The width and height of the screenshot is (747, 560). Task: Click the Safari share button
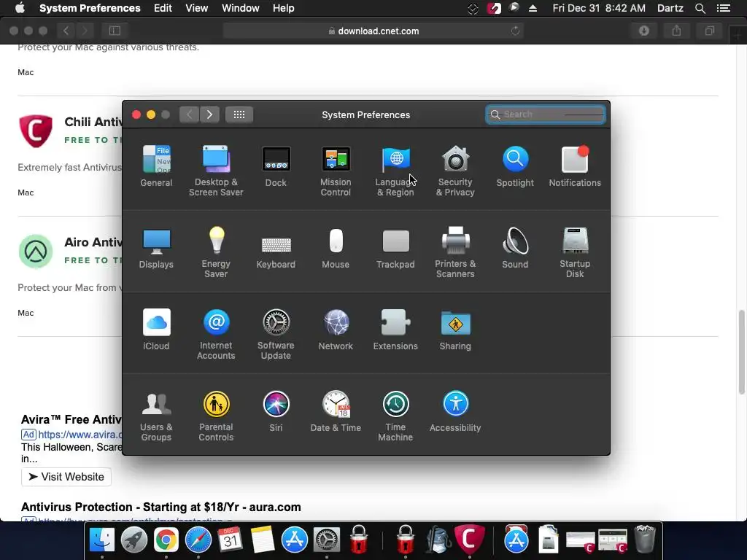(676, 31)
